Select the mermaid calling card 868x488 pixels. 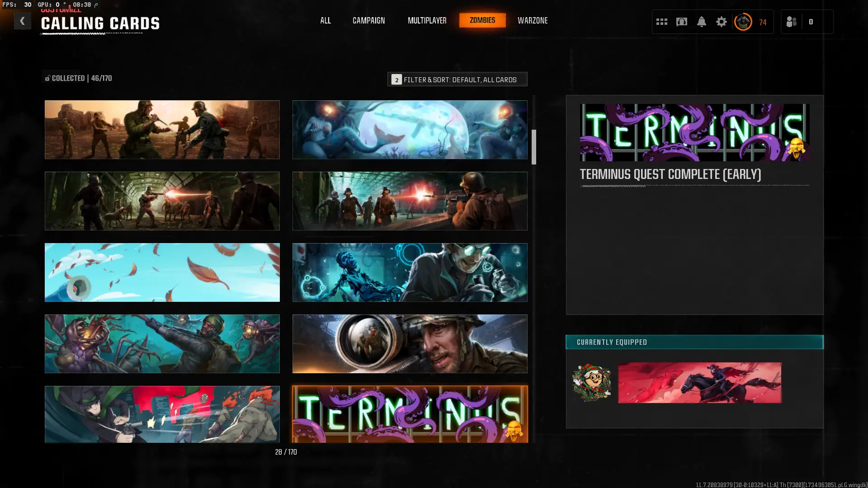click(410, 130)
